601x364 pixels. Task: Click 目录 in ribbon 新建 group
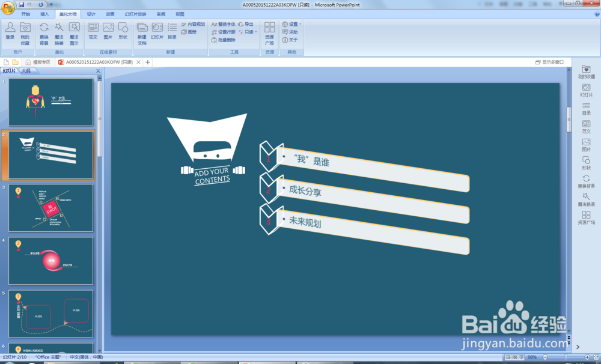tap(172, 31)
